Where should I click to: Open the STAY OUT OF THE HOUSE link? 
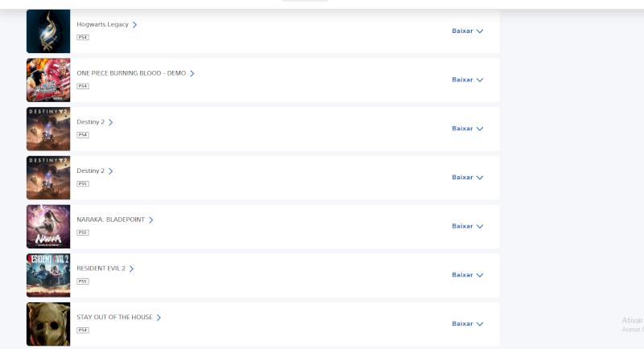click(118, 318)
